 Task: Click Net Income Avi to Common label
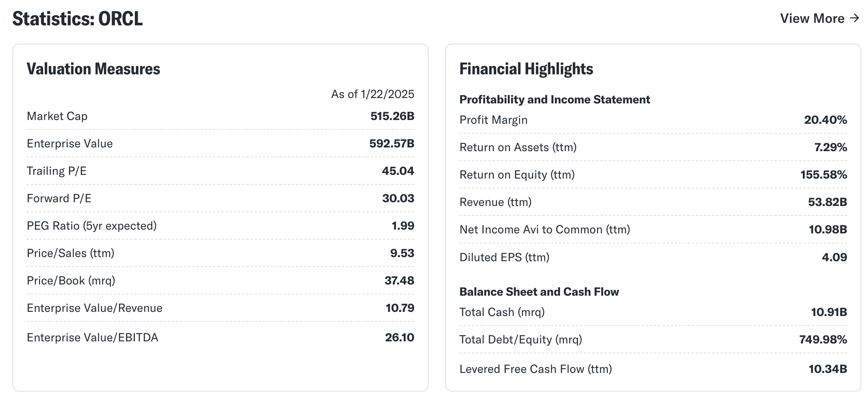545,230
